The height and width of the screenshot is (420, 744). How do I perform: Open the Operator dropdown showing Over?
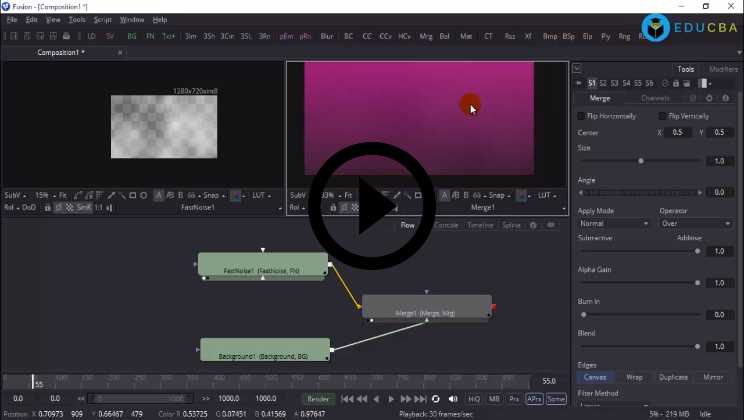696,224
